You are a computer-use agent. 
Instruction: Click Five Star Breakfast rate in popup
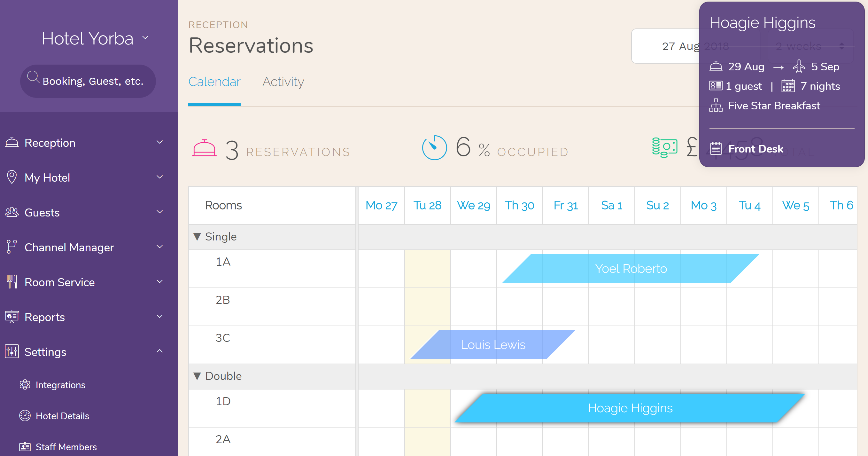774,106
